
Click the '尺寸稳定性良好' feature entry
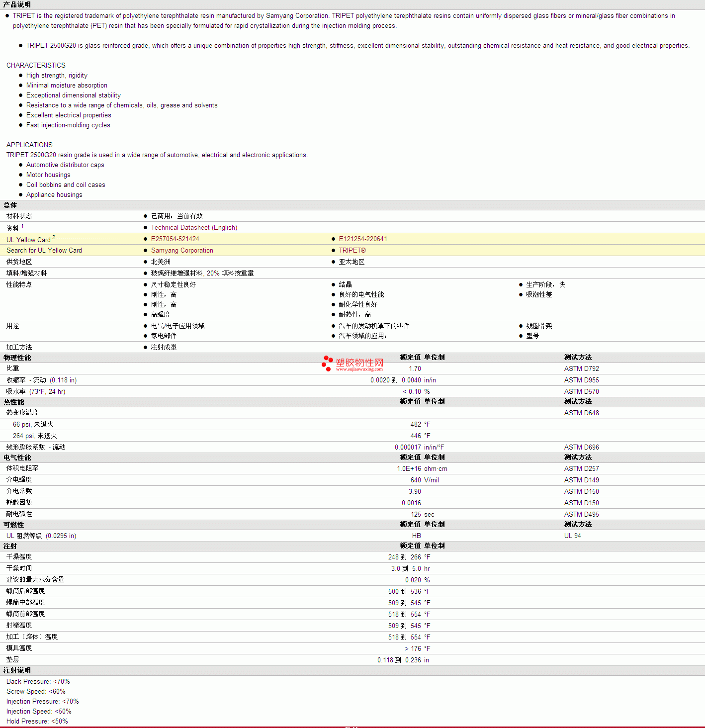point(174,285)
